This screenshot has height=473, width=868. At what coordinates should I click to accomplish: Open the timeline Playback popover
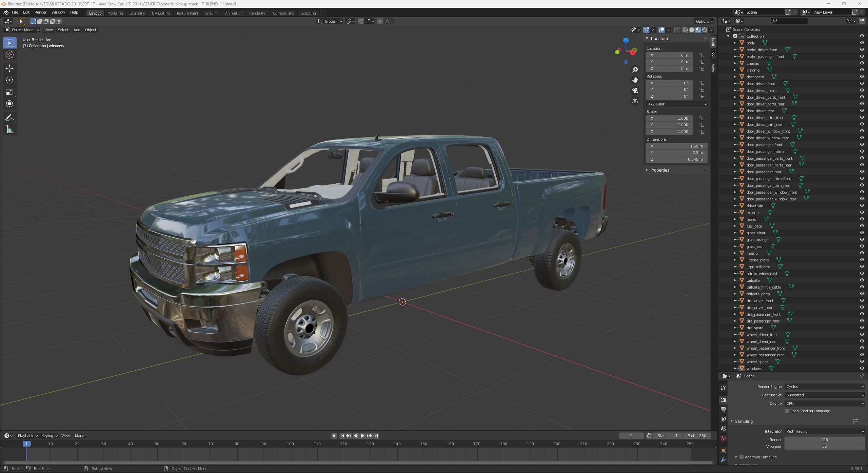27,436
